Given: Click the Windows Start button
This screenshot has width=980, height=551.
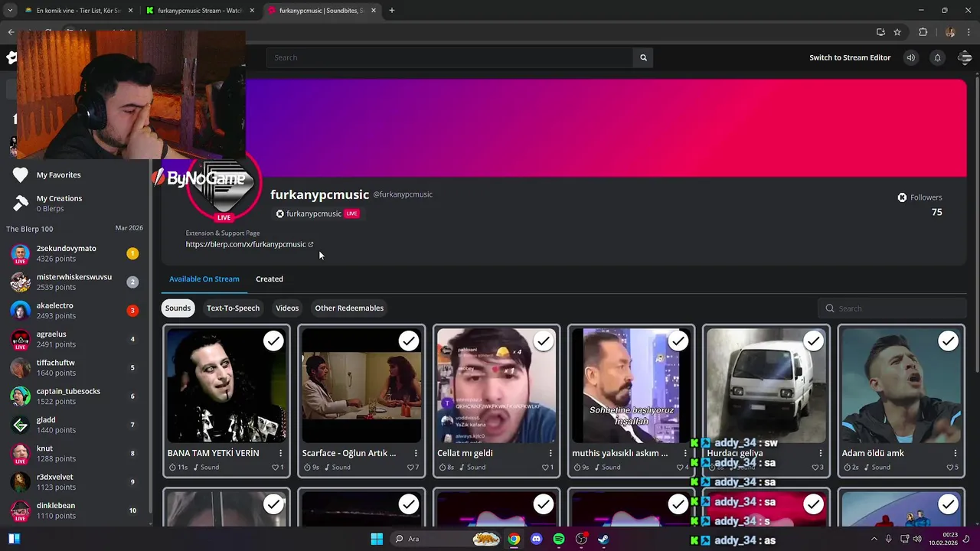Looking at the screenshot, I should click(x=377, y=539).
